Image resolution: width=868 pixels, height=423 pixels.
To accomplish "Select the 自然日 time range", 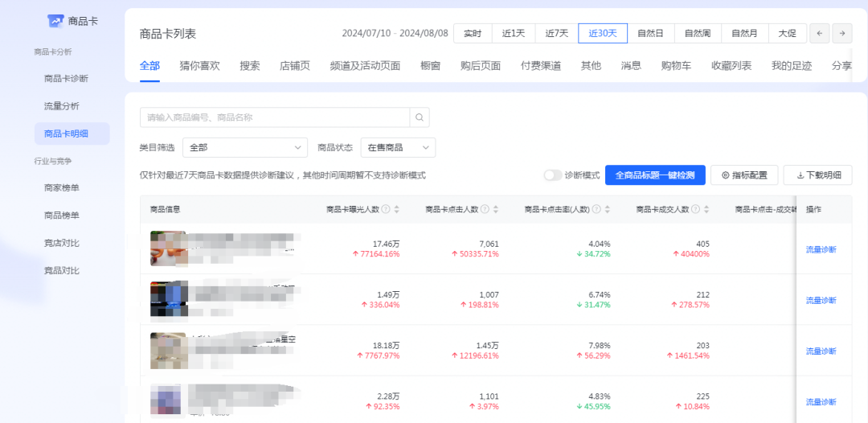I will point(650,33).
